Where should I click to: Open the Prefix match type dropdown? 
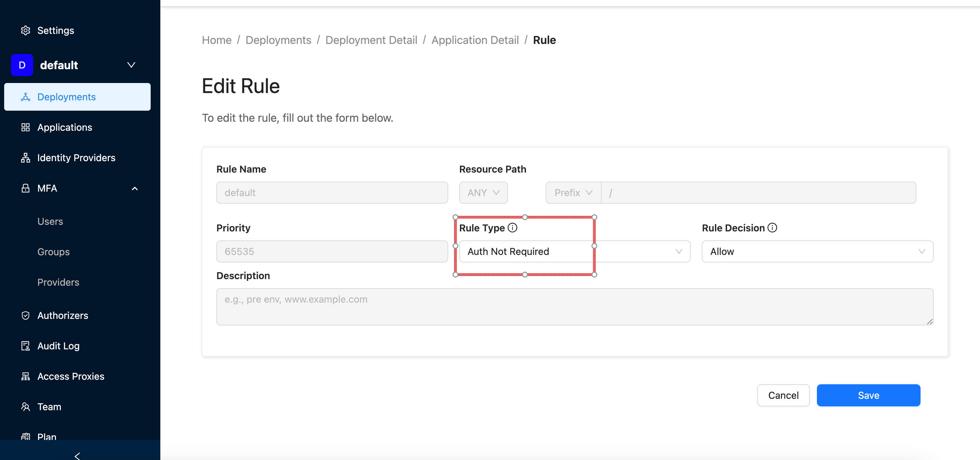pos(573,193)
